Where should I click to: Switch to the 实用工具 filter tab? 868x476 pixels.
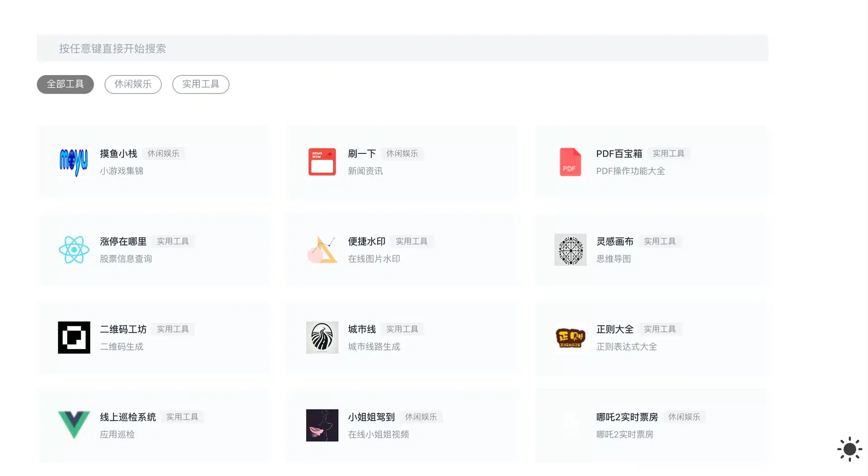pyautogui.click(x=200, y=84)
